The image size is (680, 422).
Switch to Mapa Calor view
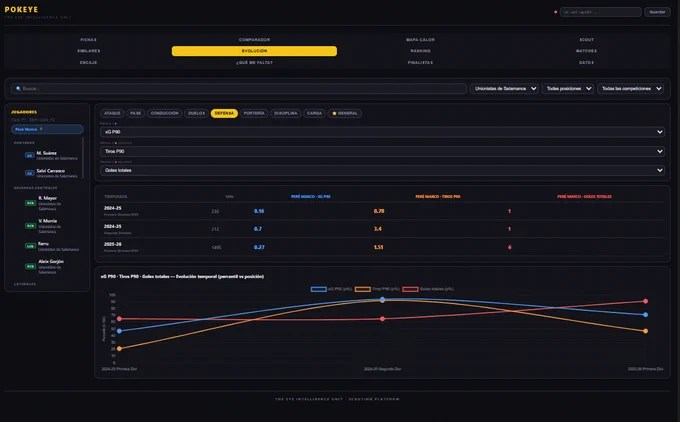click(x=420, y=39)
